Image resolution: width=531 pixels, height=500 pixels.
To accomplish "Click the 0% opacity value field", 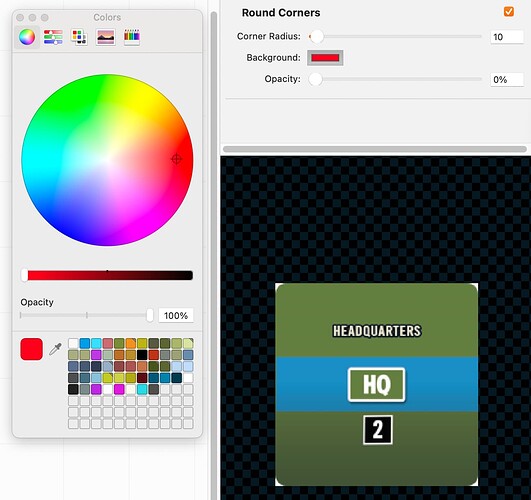I will pyautogui.click(x=507, y=80).
